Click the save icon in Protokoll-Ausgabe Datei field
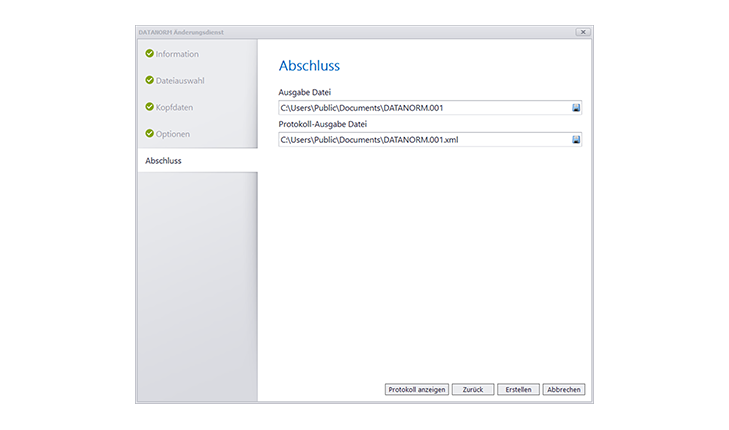The image size is (729, 430). pos(576,139)
